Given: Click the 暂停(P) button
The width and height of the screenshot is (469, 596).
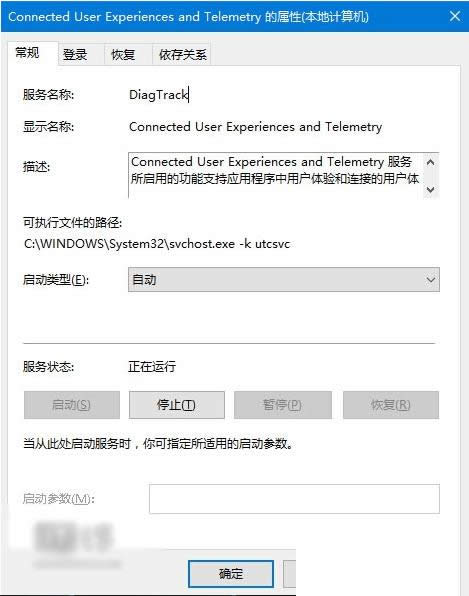Looking at the screenshot, I should pos(282,405).
